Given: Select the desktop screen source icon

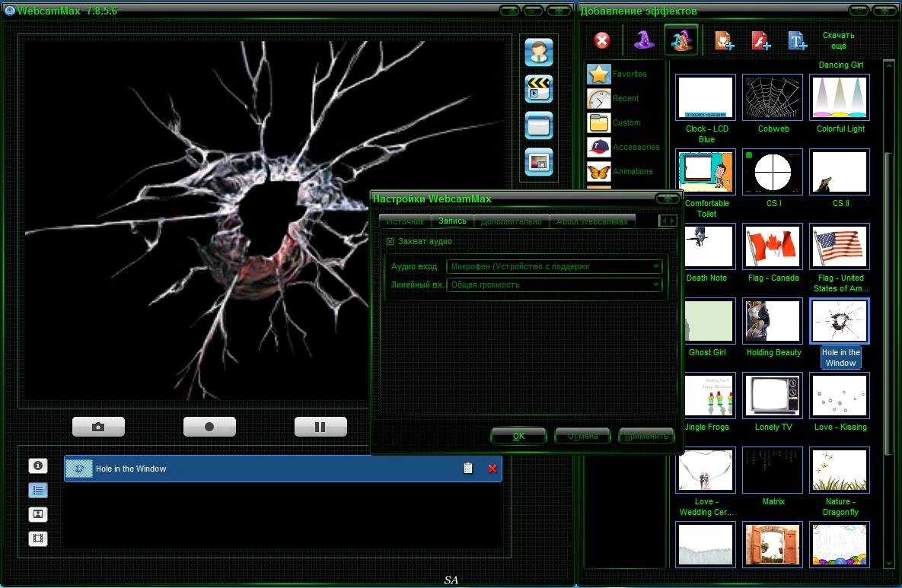Looking at the screenshot, I should click(x=538, y=126).
